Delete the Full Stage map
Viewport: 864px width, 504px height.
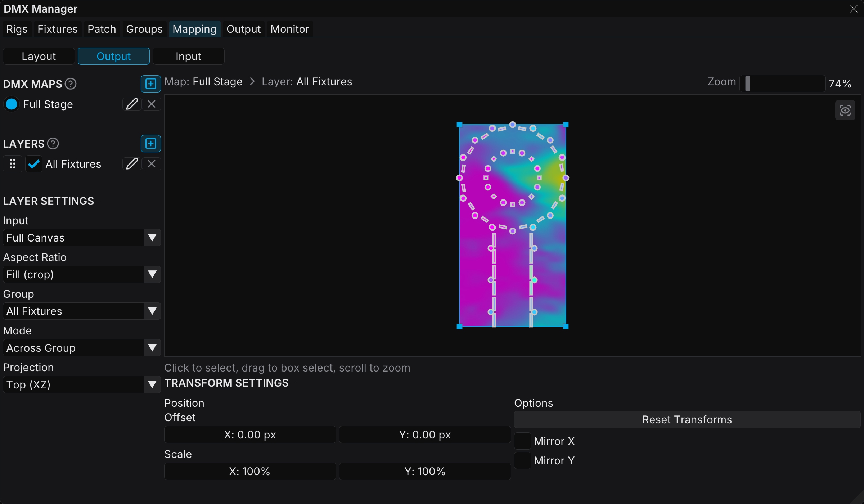coord(152,104)
